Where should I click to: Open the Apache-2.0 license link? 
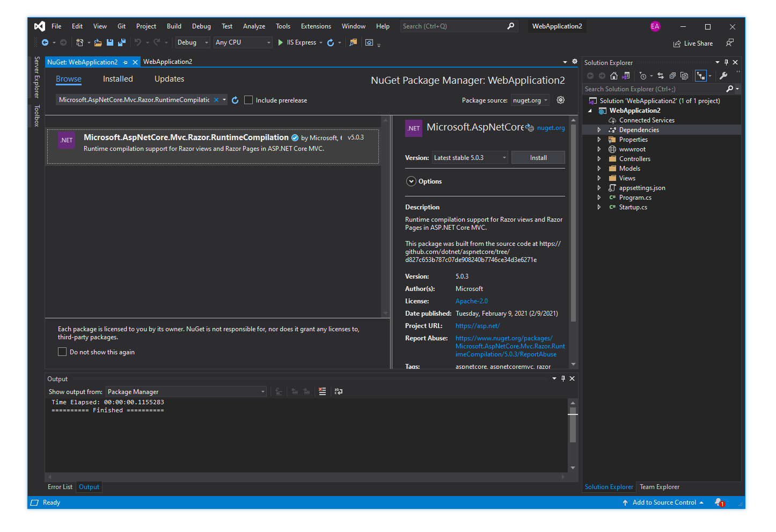pos(472,301)
